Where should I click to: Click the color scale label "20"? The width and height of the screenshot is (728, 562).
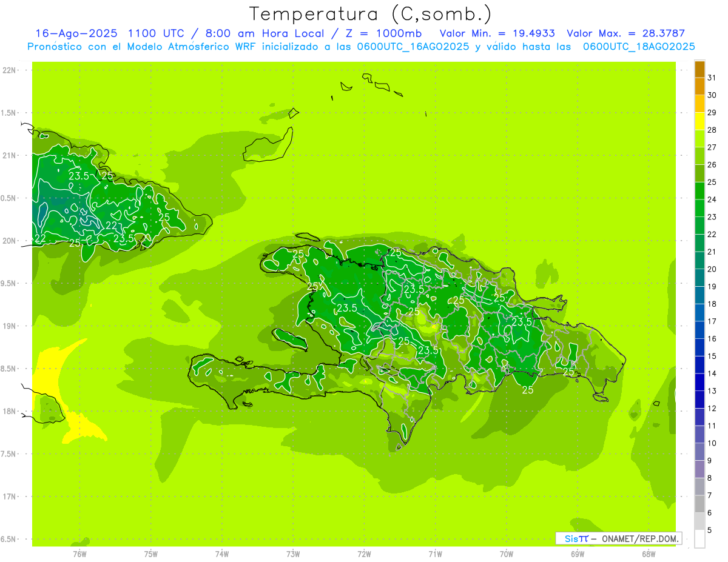coord(712,269)
